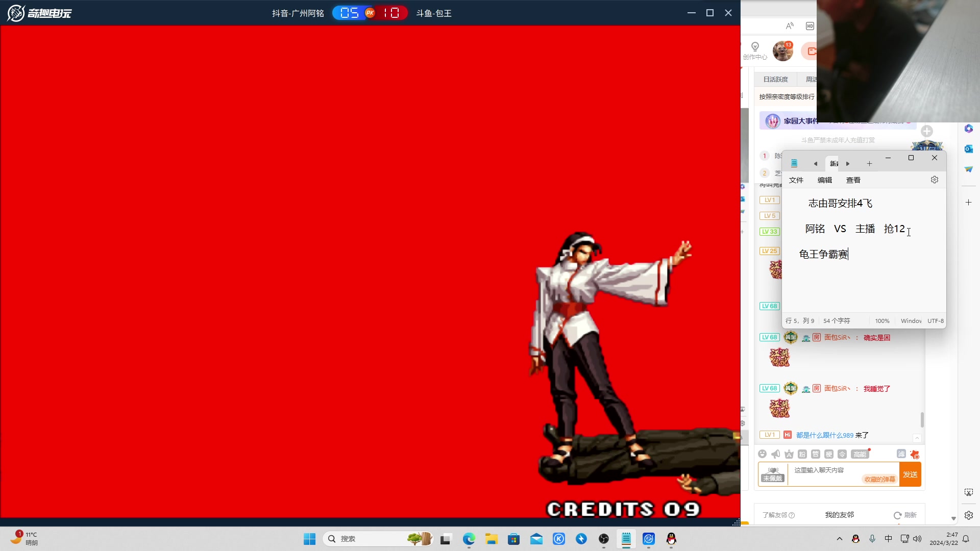This screenshot has width=980, height=551.
Task: Open the Mail app from taskbar
Action: 536,539
